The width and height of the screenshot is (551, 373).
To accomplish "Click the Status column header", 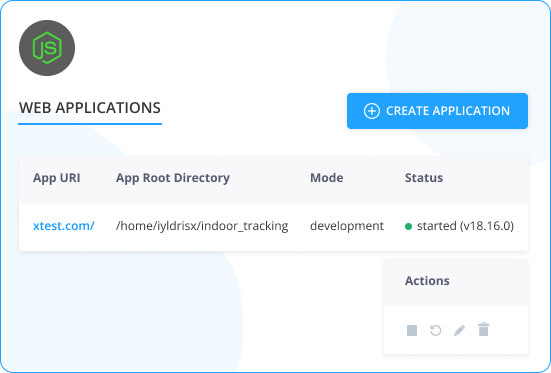I will (424, 178).
